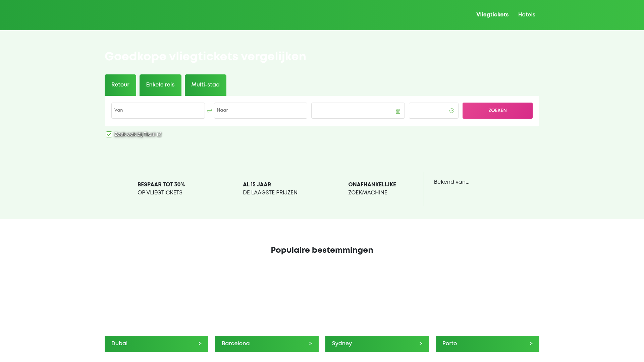This screenshot has width=644, height=362.
Task: Open external-link icon next to Tix.nl
Action: point(159,134)
